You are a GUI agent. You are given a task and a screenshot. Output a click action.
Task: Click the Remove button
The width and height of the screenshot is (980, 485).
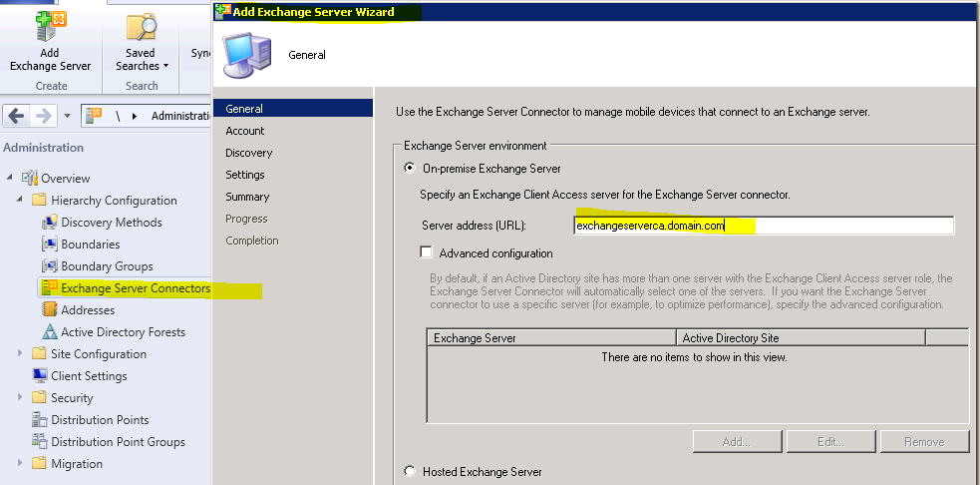(x=924, y=442)
